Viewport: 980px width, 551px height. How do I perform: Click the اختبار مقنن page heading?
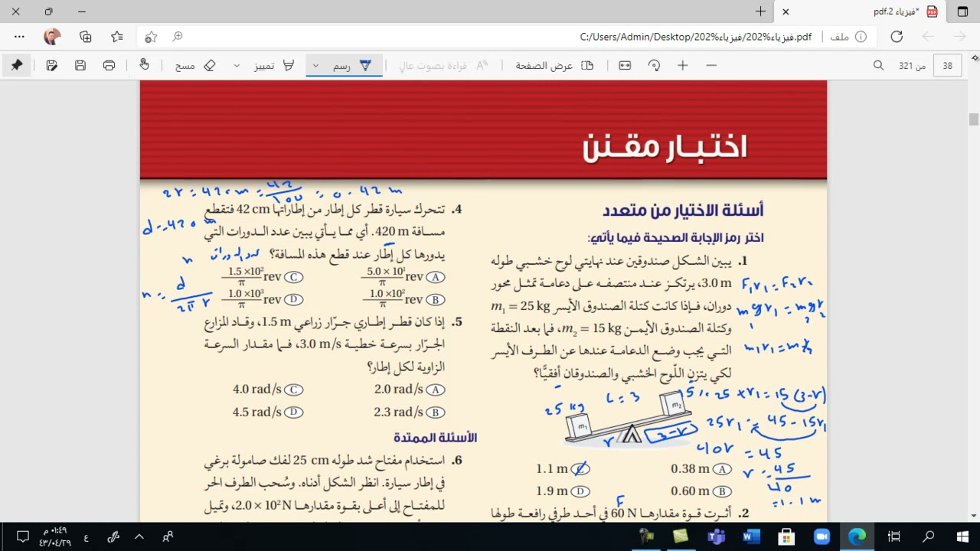pyautogui.click(x=665, y=146)
